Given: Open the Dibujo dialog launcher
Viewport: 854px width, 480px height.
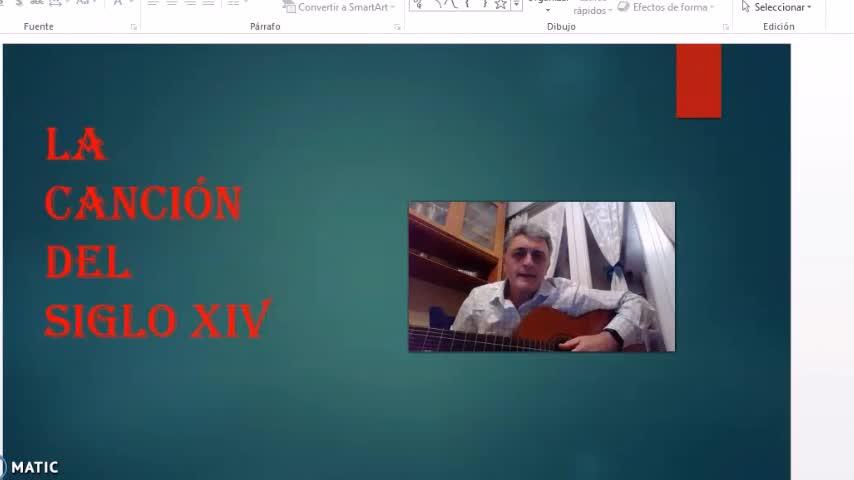Looking at the screenshot, I should [725, 27].
